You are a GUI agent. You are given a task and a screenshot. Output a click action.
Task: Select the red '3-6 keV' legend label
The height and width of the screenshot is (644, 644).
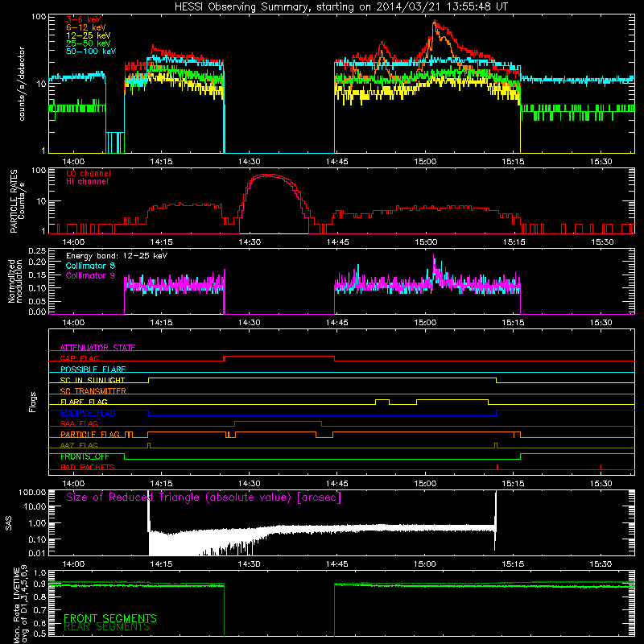click(x=84, y=19)
